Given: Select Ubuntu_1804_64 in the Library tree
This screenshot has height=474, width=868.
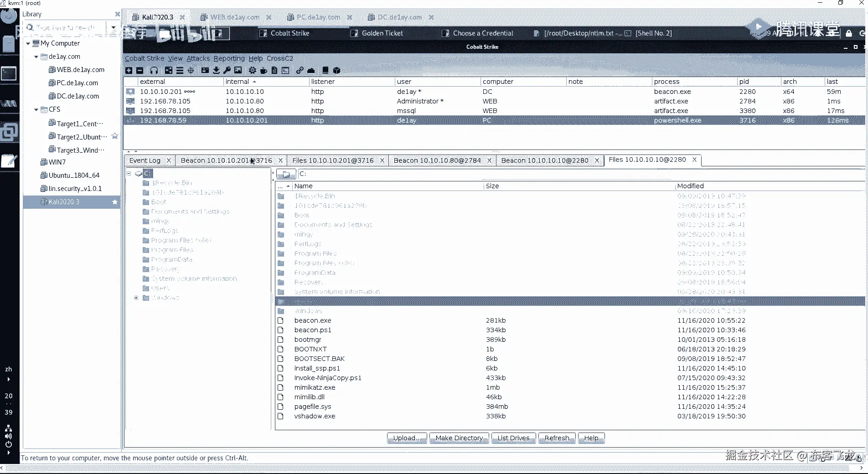Looking at the screenshot, I should [74, 175].
